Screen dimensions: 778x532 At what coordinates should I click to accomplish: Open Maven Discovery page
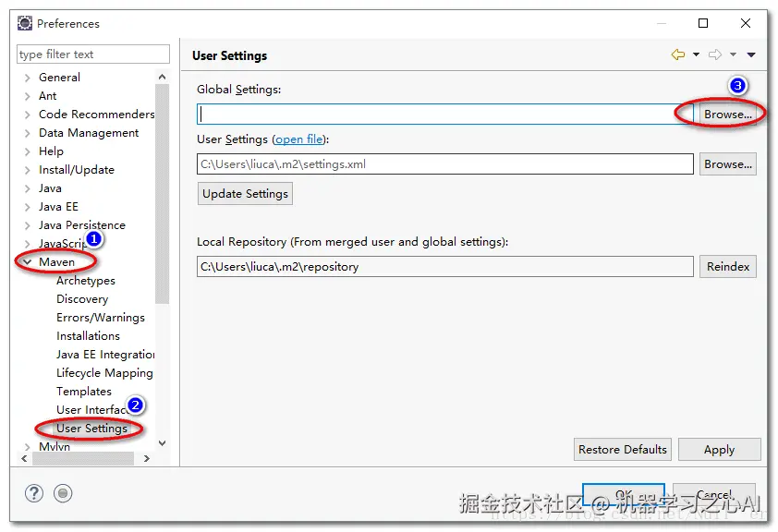click(82, 299)
